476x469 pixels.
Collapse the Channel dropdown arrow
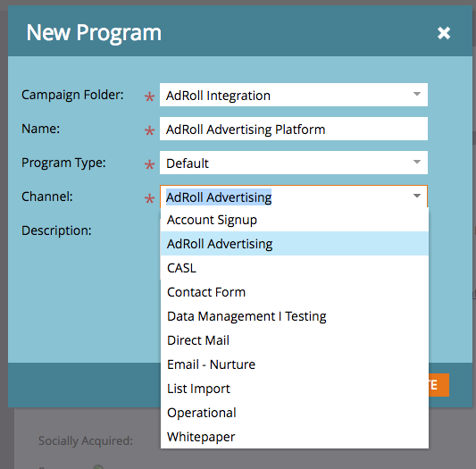[417, 197]
